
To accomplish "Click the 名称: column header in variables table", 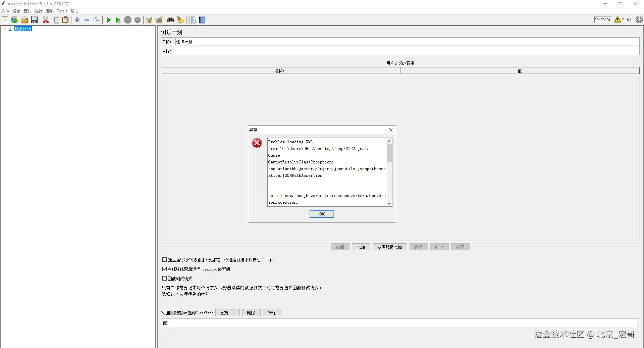I will point(280,71).
